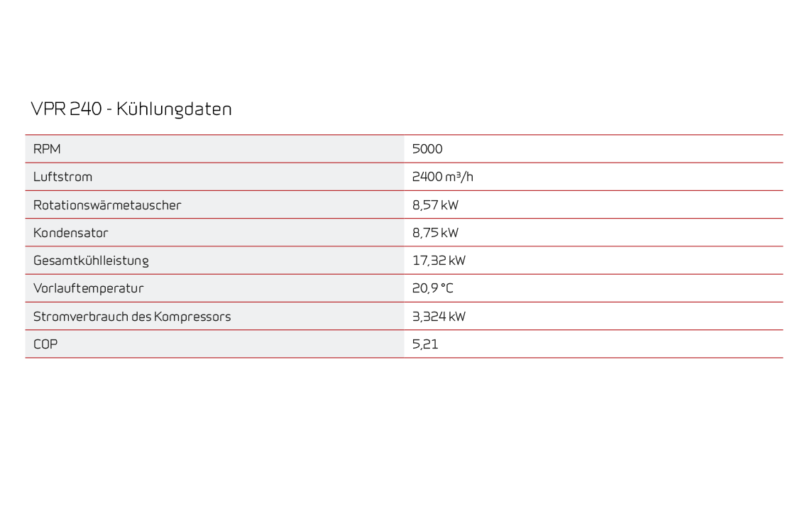The height and width of the screenshot is (514, 812).
Task: Click the 20,9 °C temperature value
Action: click(432, 288)
